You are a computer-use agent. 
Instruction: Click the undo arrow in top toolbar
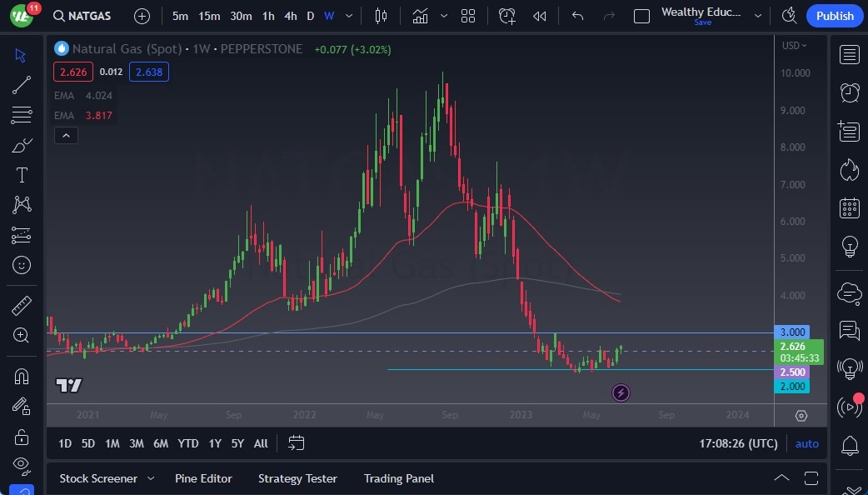578,16
